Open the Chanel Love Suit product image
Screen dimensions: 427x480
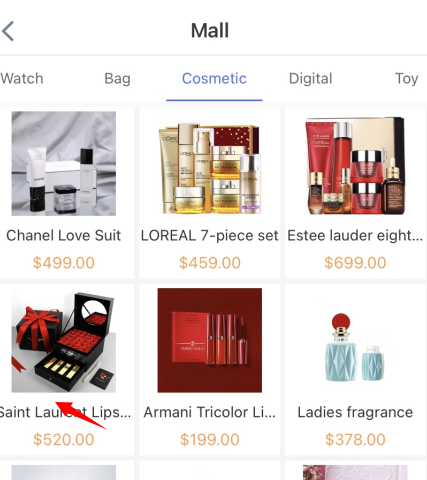[x=64, y=164]
